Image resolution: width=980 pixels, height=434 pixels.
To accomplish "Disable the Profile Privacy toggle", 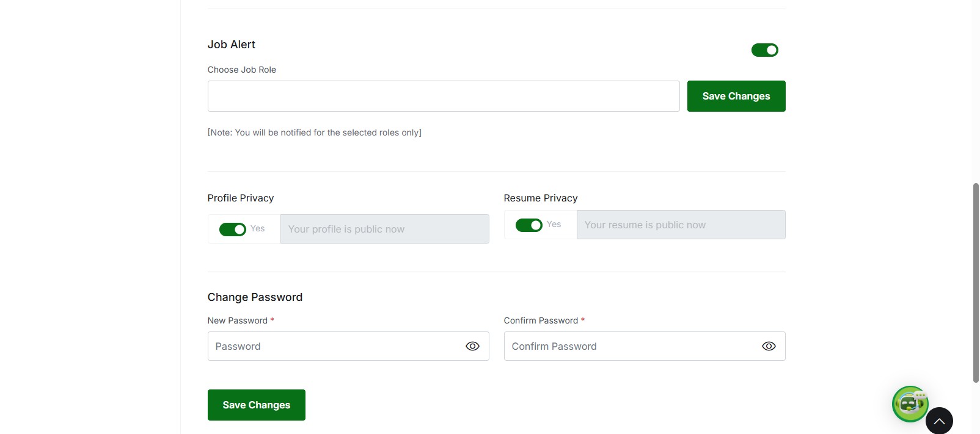I will point(232,229).
